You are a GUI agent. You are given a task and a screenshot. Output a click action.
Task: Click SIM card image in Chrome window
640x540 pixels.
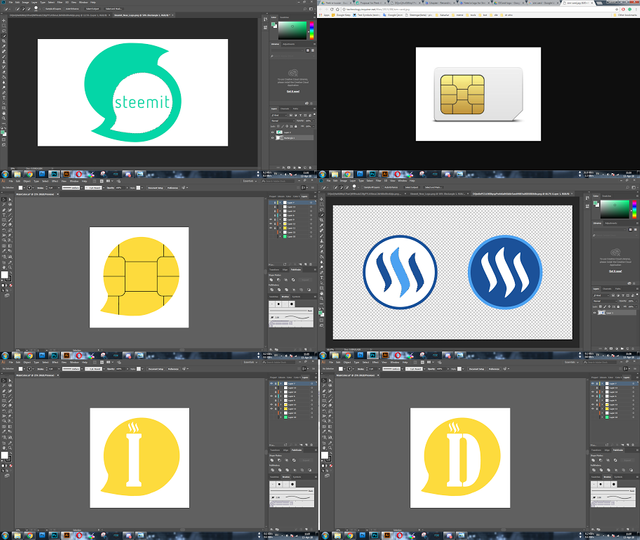coord(478,94)
